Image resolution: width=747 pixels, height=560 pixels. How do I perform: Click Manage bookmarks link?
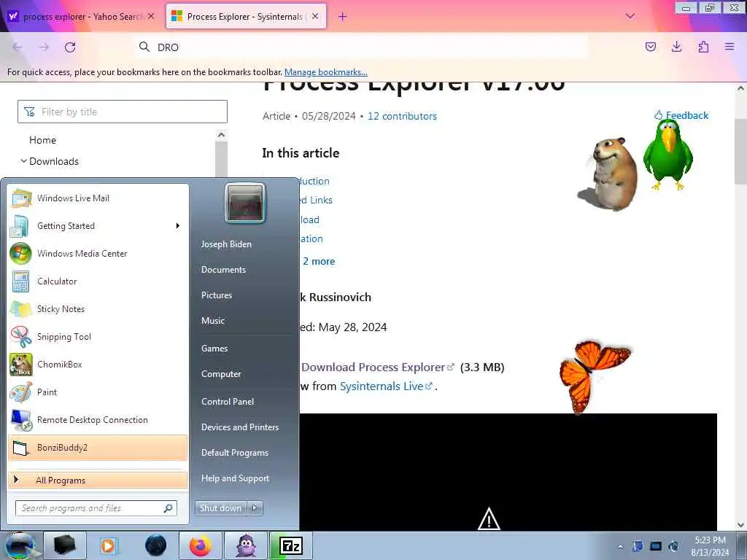(x=326, y=72)
